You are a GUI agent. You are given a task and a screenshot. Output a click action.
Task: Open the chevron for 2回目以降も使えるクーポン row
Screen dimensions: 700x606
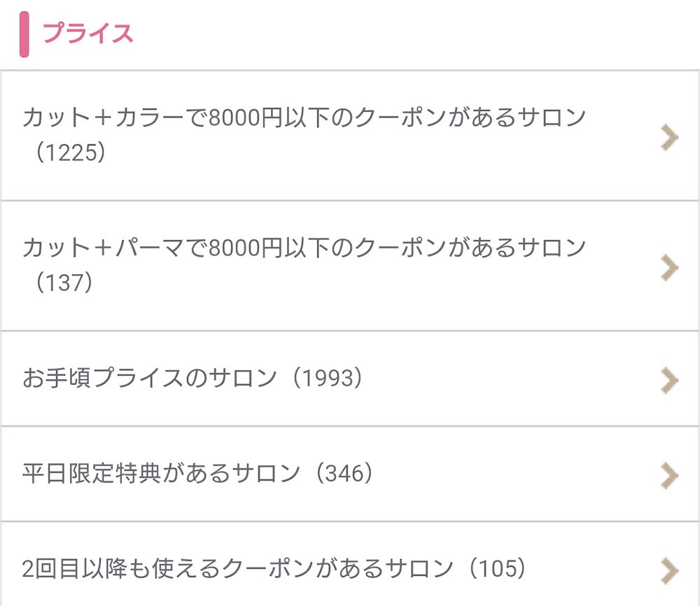[x=669, y=570]
